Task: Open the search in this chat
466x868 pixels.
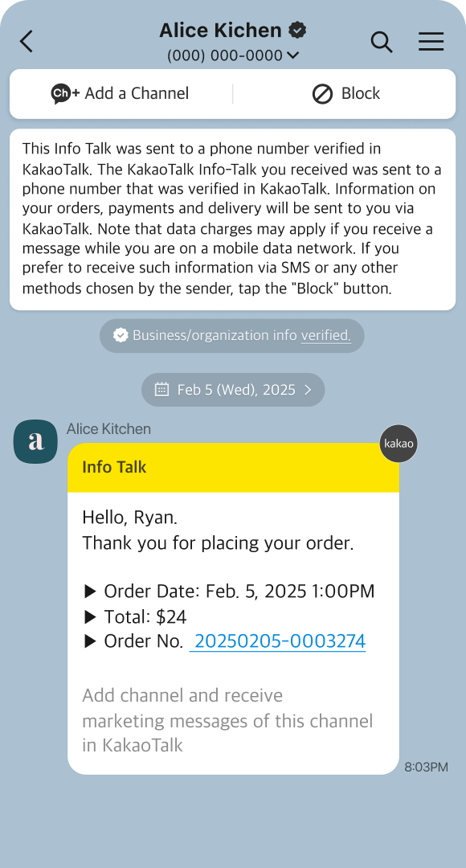Action: tap(381, 41)
